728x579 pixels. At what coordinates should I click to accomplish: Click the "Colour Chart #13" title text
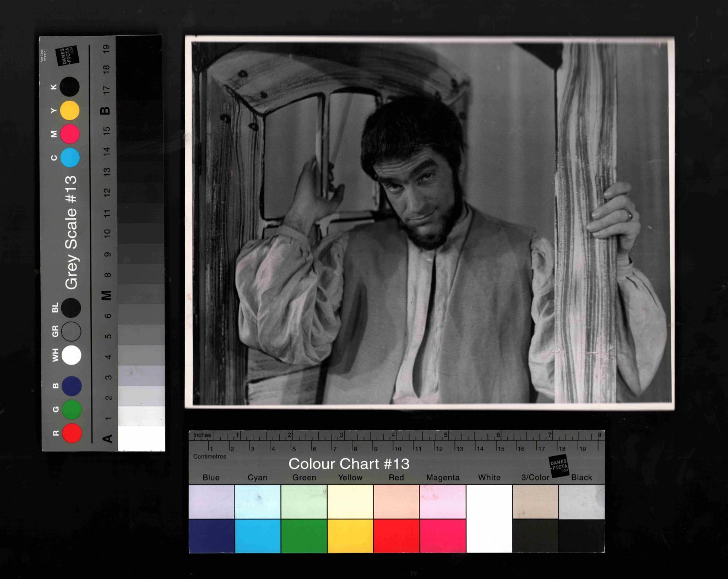pos(349,464)
